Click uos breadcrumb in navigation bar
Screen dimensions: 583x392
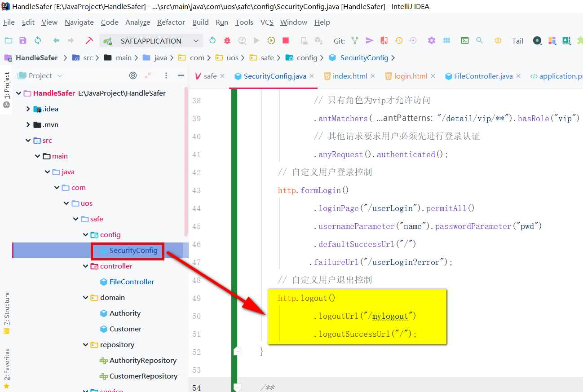click(x=233, y=58)
